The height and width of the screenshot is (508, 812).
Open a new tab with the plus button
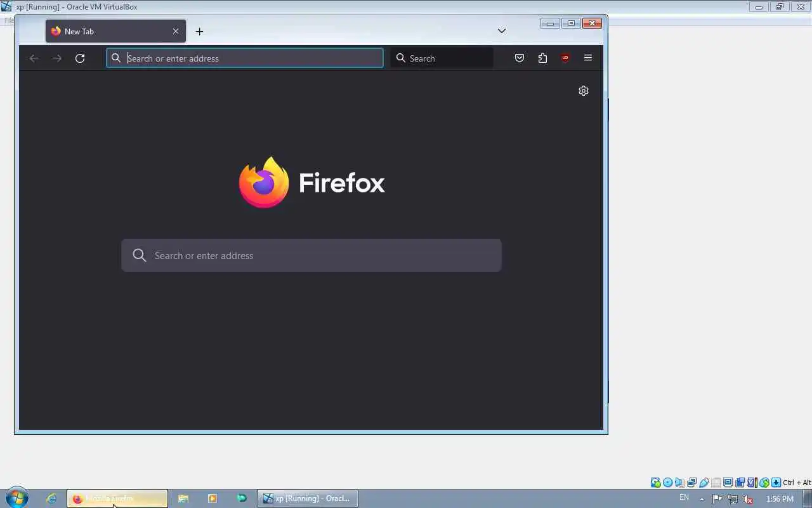[x=199, y=31]
